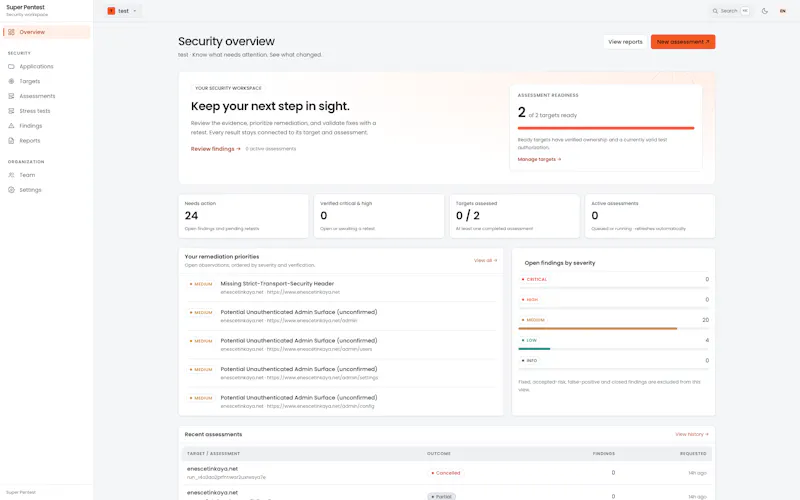Open the Verified critical & high card
Image resolution: width=800 pixels, height=500 pixels.
click(379, 216)
